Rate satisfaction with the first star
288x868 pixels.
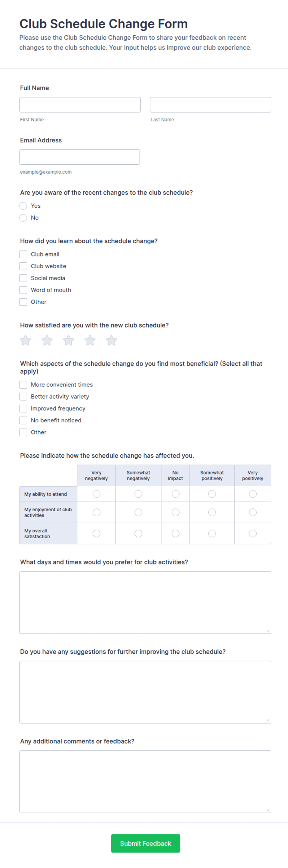[26, 340]
